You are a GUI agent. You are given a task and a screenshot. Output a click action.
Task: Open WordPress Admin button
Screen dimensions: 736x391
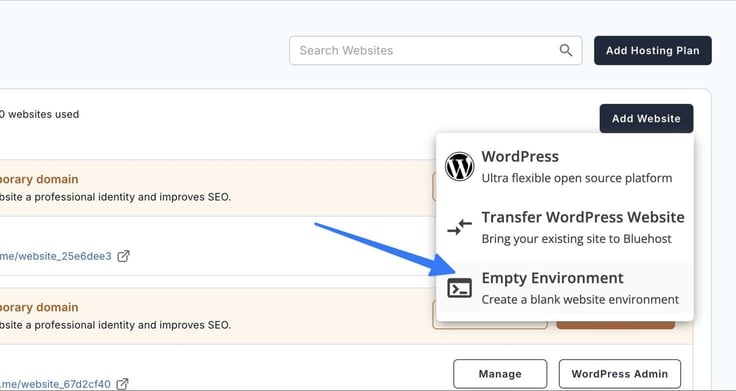620,374
